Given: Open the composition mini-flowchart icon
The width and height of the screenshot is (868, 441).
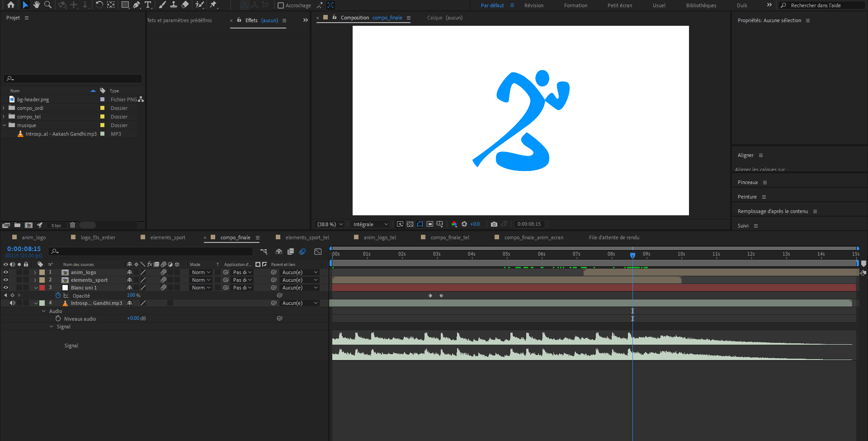Looking at the screenshot, I should (264, 251).
